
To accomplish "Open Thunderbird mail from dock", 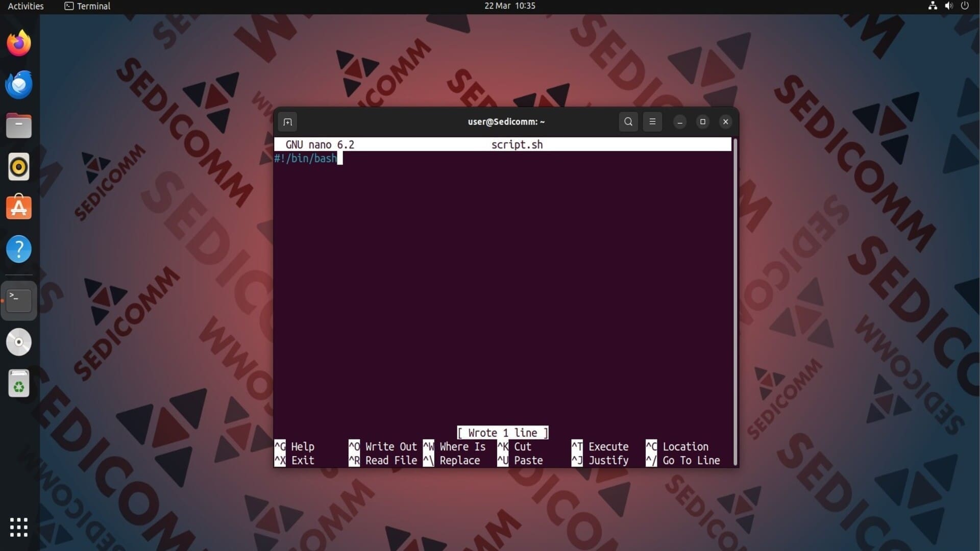I will (x=19, y=85).
